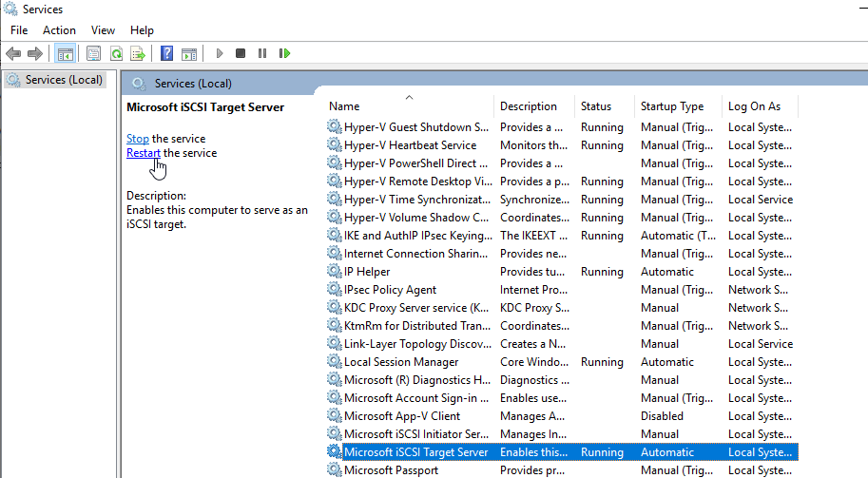Click the Services title bar app icon

(10, 10)
